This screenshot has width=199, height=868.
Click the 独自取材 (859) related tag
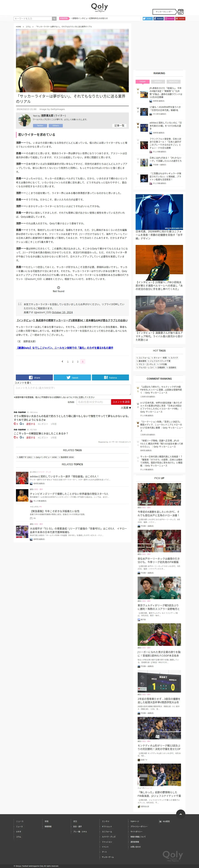coord(66,457)
